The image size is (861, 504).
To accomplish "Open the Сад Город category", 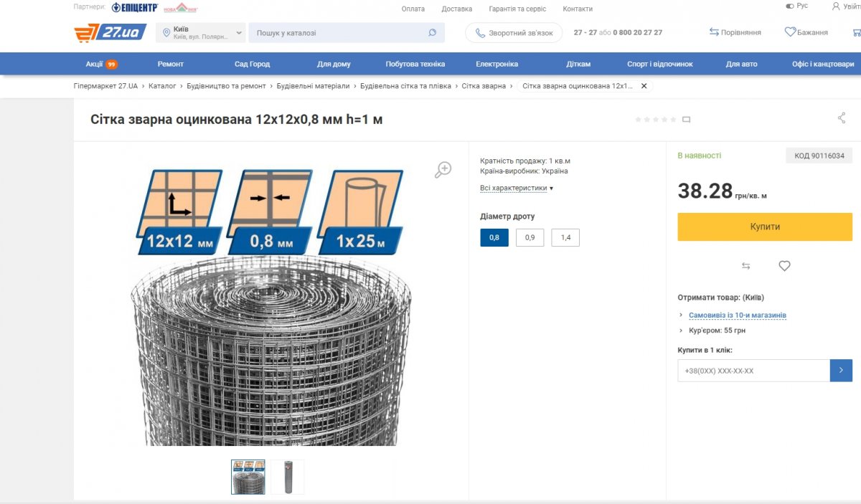I will (x=253, y=64).
